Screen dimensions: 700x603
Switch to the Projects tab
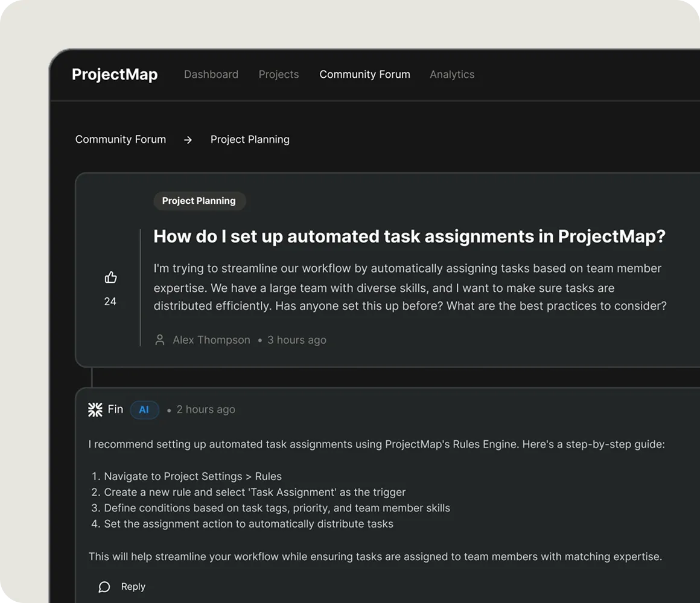(279, 74)
